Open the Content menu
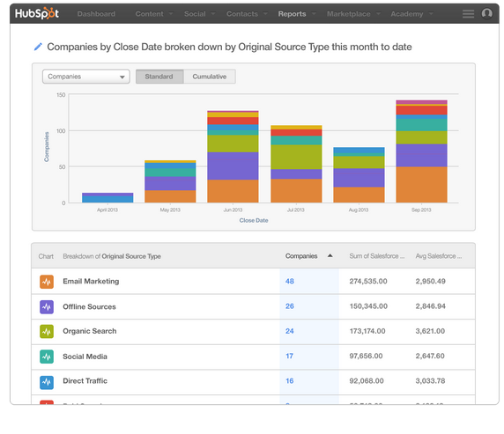 [x=149, y=14]
